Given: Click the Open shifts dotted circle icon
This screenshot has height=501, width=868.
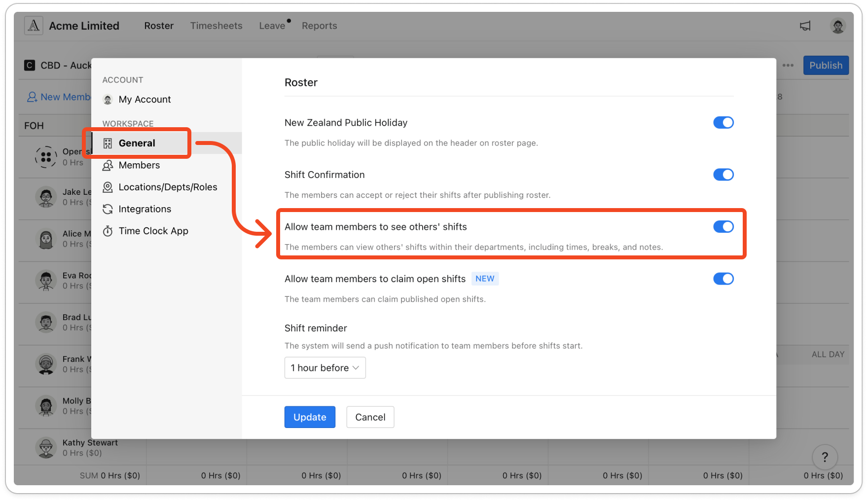Looking at the screenshot, I should tap(46, 157).
